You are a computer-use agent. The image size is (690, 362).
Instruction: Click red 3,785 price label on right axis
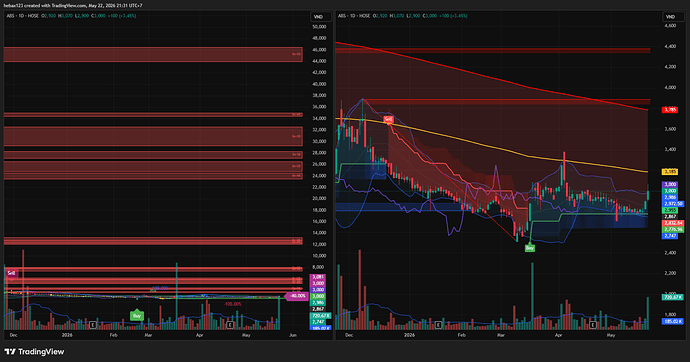coord(670,110)
